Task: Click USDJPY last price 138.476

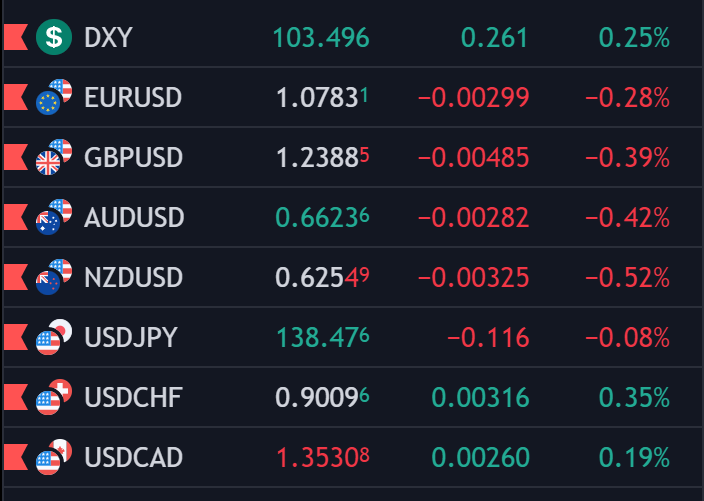Action: coord(322,337)
